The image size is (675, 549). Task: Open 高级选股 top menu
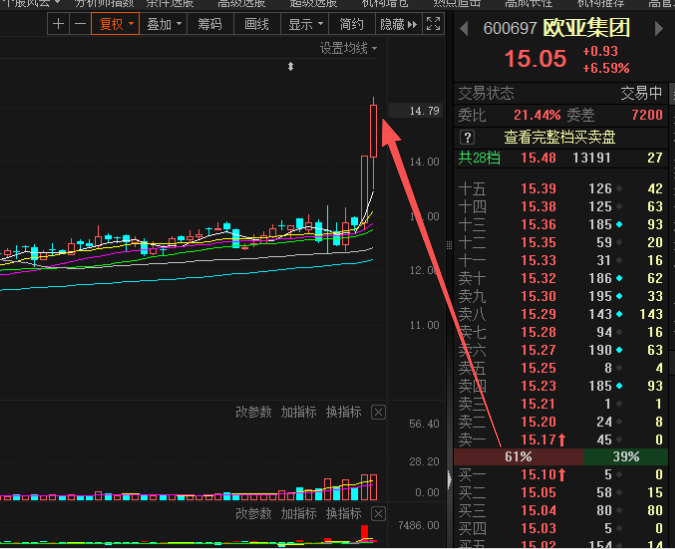[242, 4]
